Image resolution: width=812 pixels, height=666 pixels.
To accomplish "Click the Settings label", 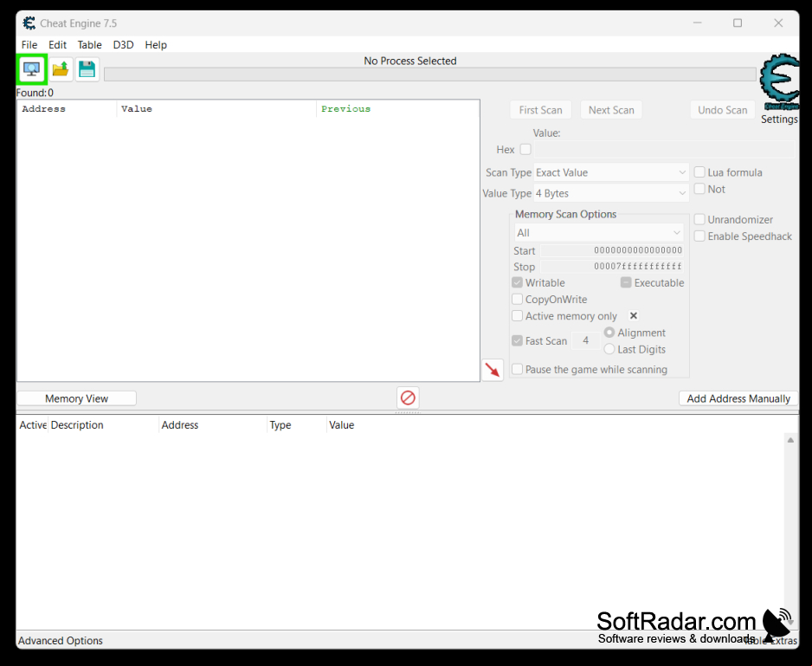I will (x=779, y=119).
